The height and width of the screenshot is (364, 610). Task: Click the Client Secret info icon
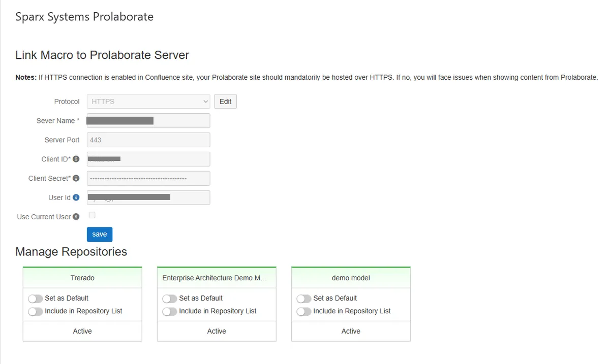click(x=76, y=178)
